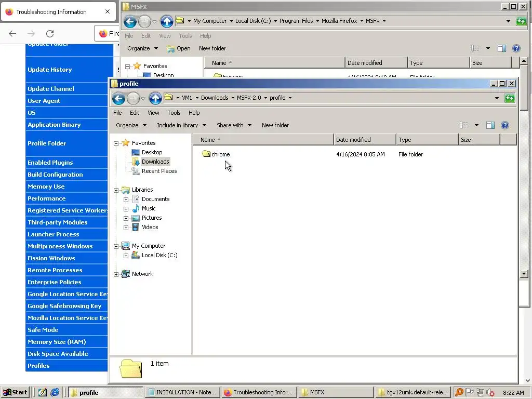Open Organize dropdown in profile window

pos(131,125)
